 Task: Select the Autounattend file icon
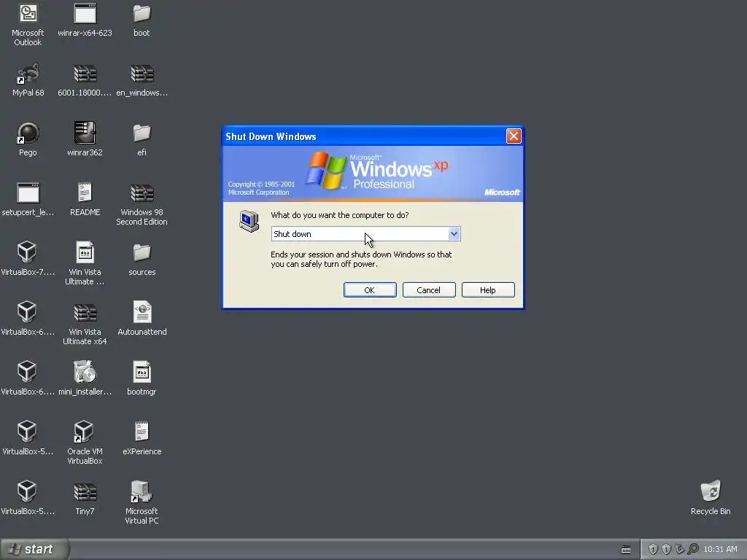pyautogui.click(x=142, y=312)
